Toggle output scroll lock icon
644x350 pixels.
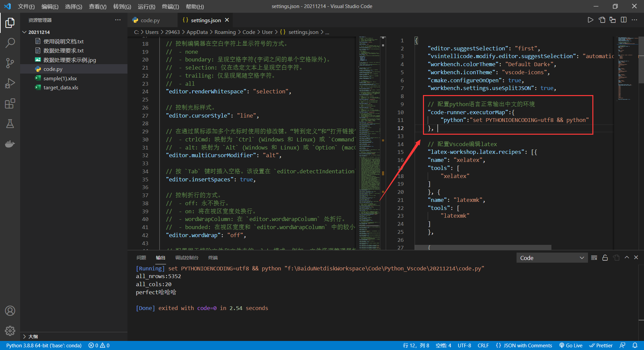(605, 258)
